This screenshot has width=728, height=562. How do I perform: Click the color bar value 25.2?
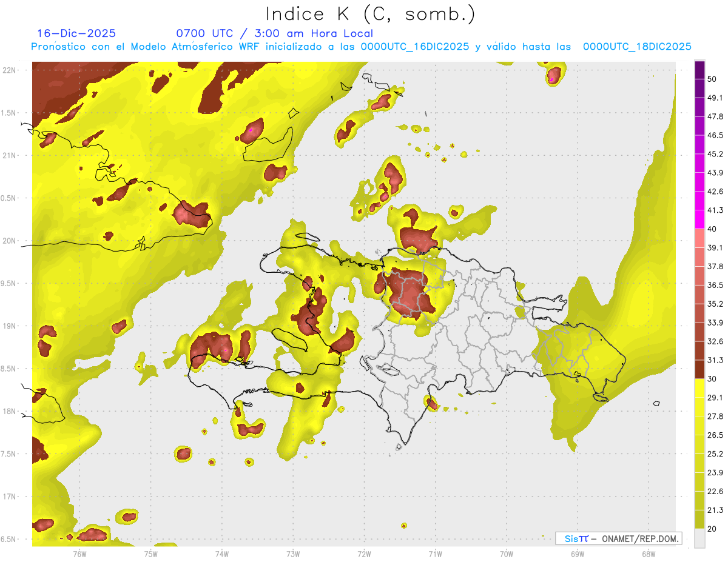point(715,454)
